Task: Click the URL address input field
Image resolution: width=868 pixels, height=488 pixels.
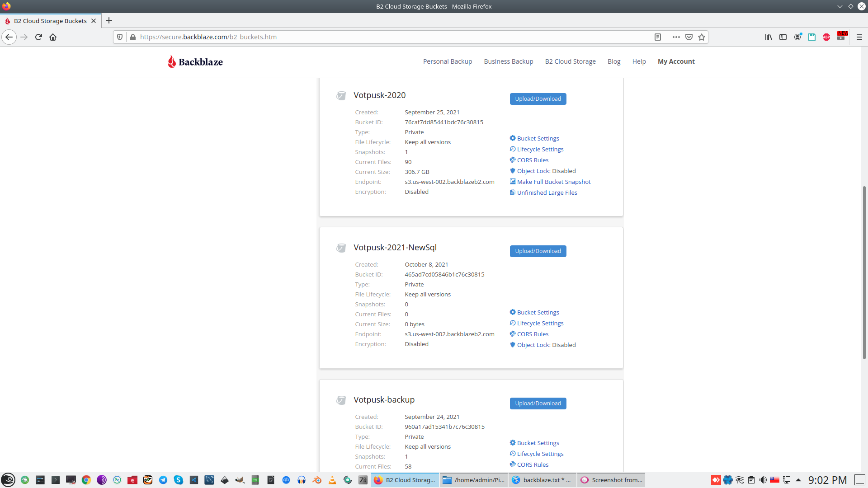Action: tap(389, 37)
